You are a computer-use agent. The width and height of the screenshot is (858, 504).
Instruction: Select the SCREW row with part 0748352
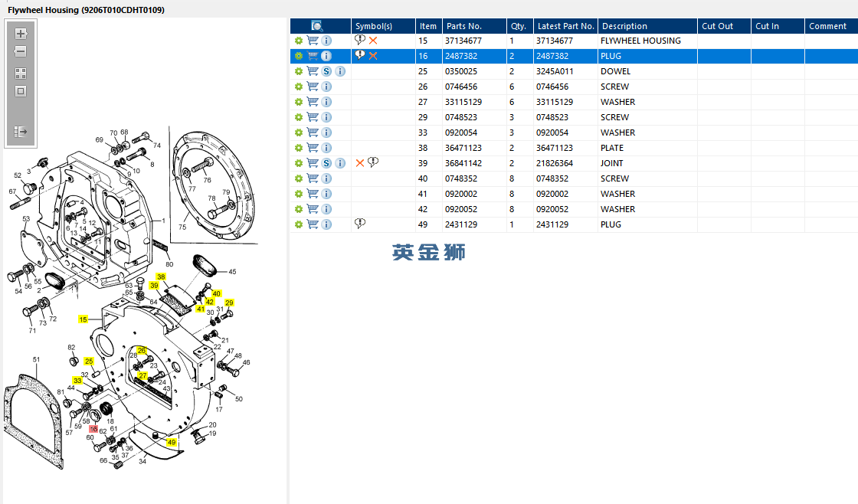coord(574,178)
